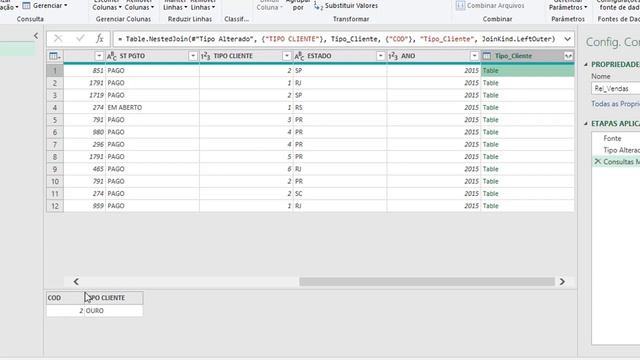Select the Tipo_Cliente column header

tap(513, 56)
